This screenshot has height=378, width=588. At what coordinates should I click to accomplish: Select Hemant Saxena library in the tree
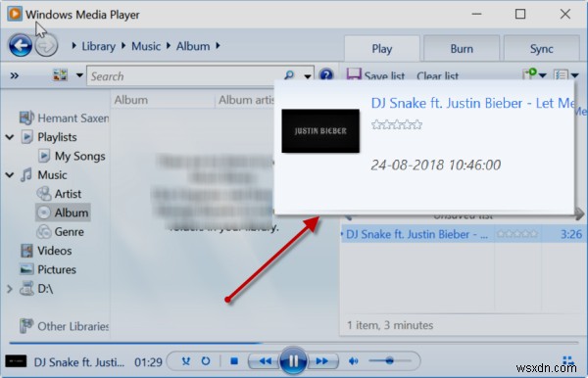coord(64,118)
